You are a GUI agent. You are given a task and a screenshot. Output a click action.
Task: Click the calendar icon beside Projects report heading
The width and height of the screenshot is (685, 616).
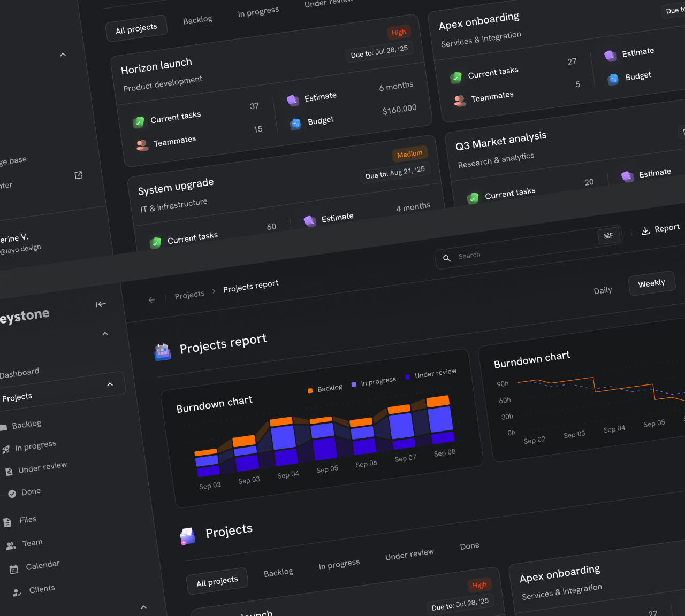162,351
